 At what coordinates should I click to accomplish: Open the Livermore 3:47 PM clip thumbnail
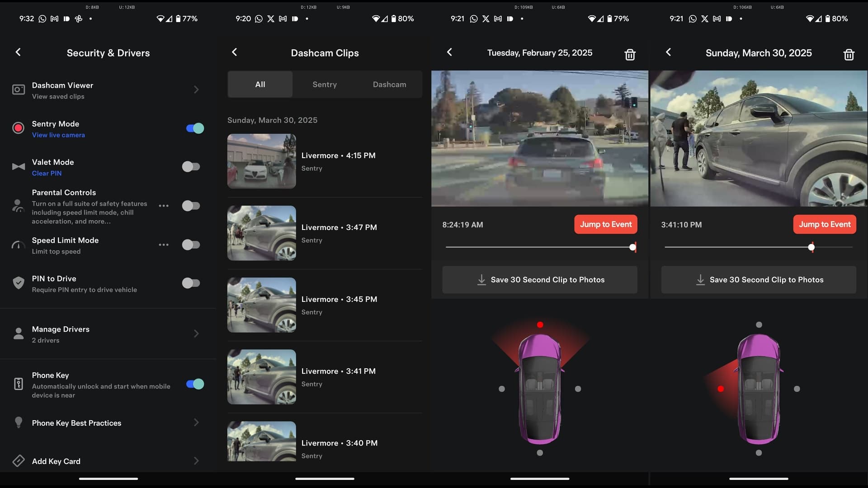click(x=262, y=233)
